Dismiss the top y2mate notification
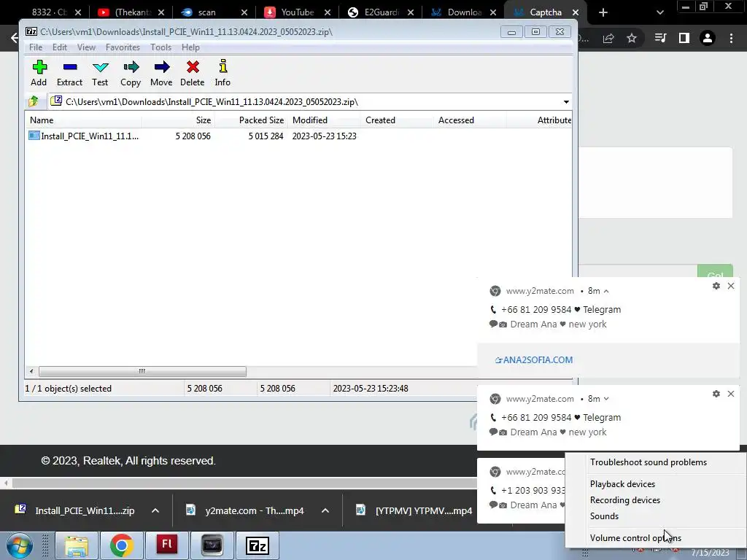The image size is (747, 560). click(x=731, y=286)
